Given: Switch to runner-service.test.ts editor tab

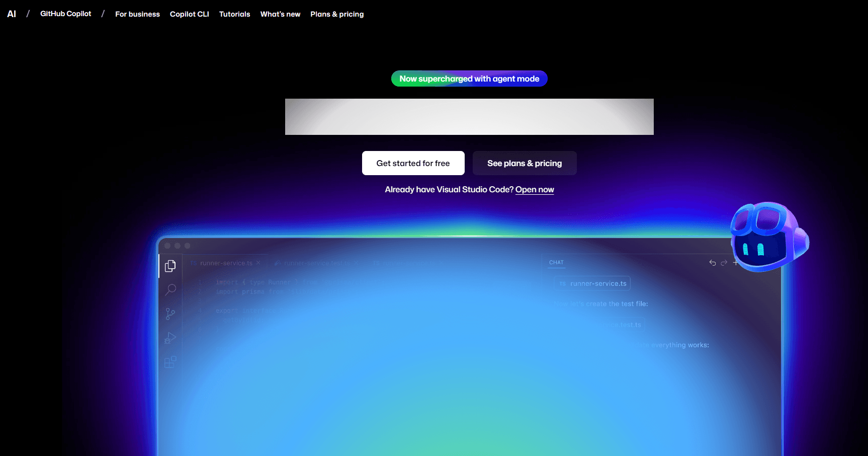Looking at the screenshot, I should 317,263.
